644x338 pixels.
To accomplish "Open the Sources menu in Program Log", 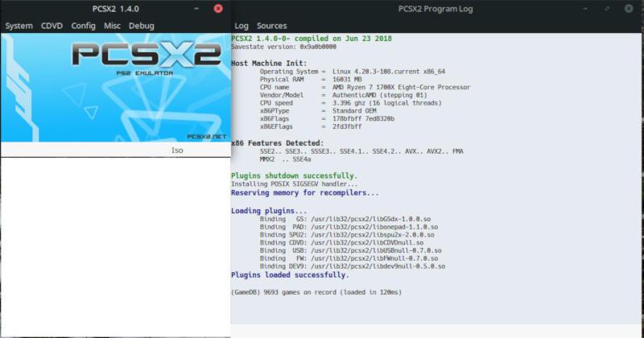I will pos(271,26).
